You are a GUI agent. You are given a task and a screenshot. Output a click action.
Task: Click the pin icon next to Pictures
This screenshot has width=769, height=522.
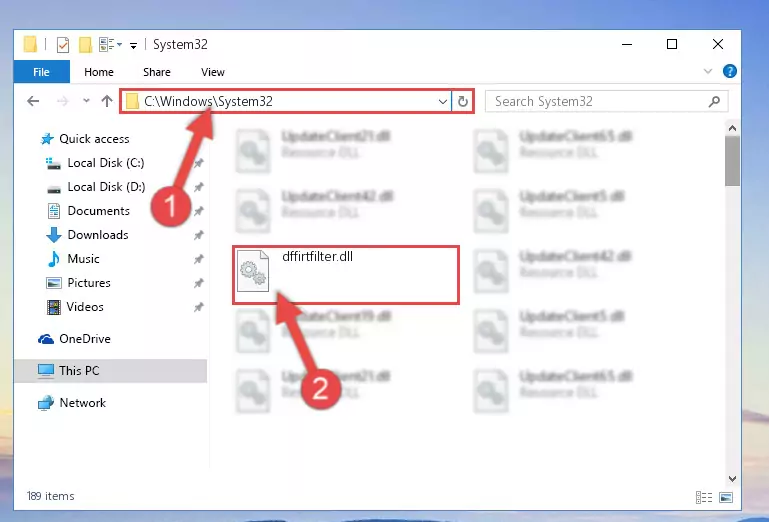coord(199,284)
